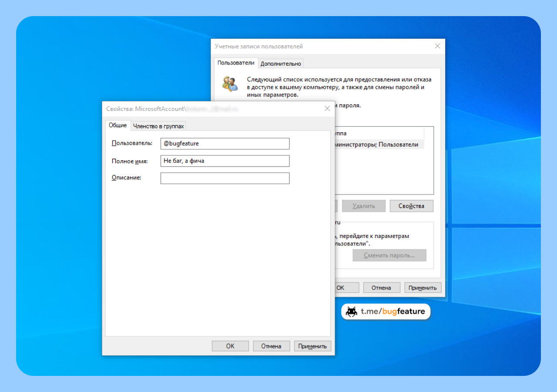This screenshot has height=392, width=557.
Task: Focus the "Пользователь" field containing @bugfeature
Action: (225, 144)
